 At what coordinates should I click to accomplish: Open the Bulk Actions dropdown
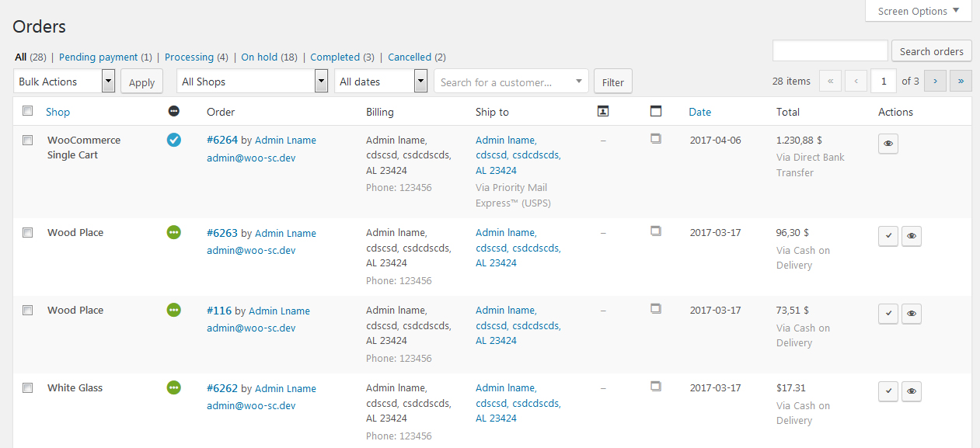pyautogui.click(x=65, y=82)
